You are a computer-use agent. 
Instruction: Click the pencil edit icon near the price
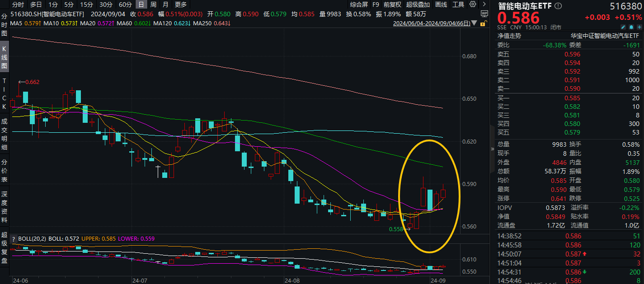[x=623, y=27]
